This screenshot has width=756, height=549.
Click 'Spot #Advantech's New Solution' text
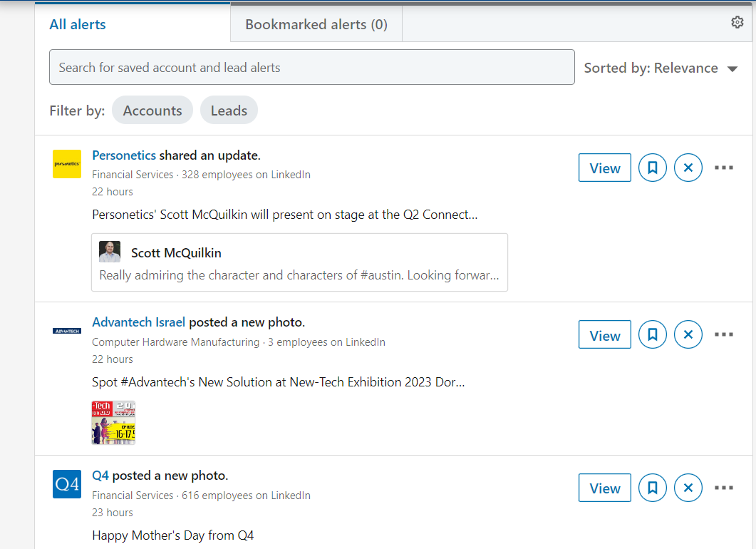278,382
